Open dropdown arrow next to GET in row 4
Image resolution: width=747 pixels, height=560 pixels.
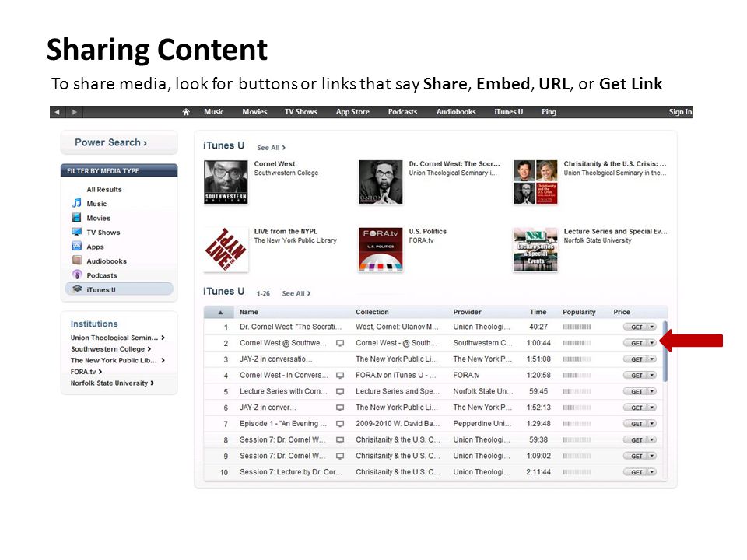pyautogui.click(x=652, y=375)
